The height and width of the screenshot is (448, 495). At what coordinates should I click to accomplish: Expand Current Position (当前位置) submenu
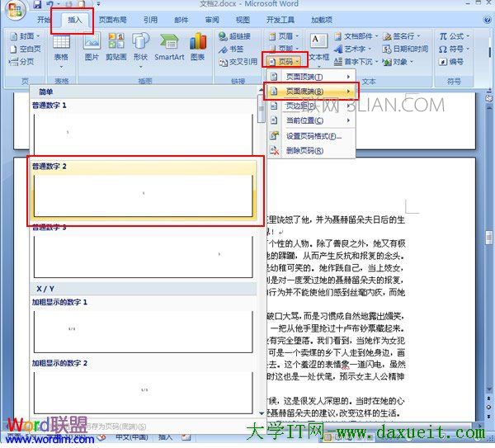[x=311, y=120]
